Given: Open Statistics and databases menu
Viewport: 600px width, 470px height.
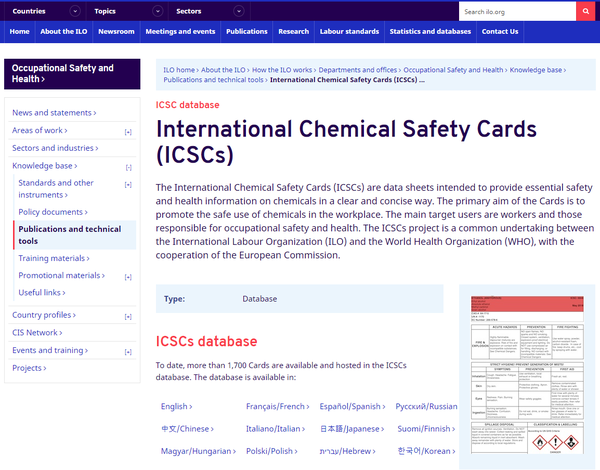Looking at the screenshot, I should [x=430, y=32].
